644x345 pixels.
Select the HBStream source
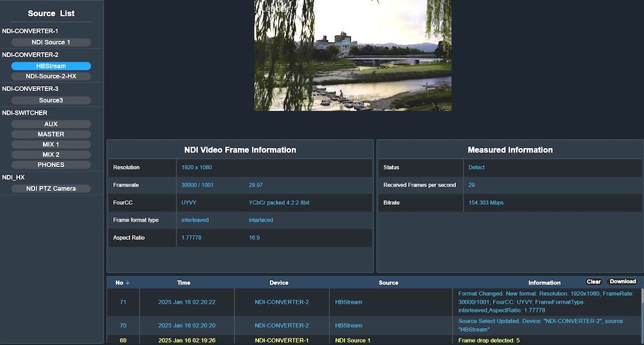51,66
